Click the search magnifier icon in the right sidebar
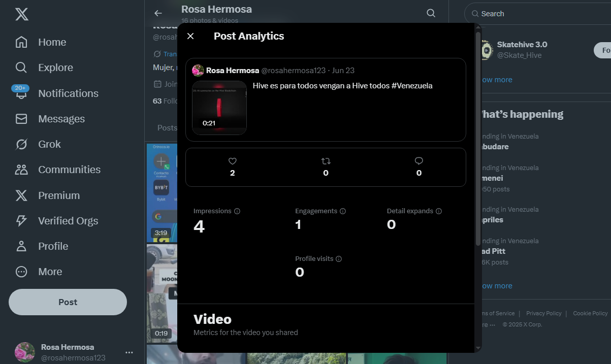611x364 pixels. [474, 14]
